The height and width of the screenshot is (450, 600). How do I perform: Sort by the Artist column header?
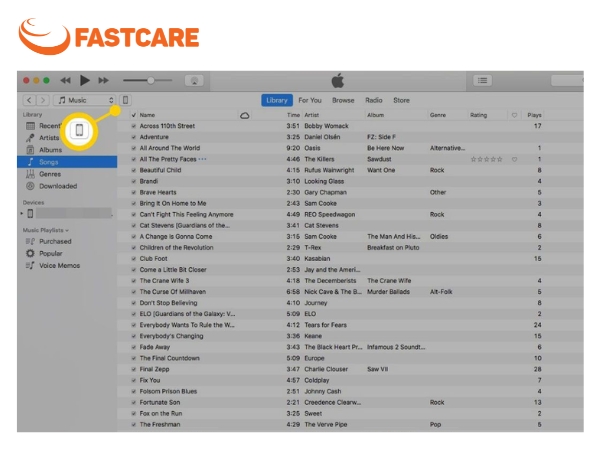tap(311, 115)
